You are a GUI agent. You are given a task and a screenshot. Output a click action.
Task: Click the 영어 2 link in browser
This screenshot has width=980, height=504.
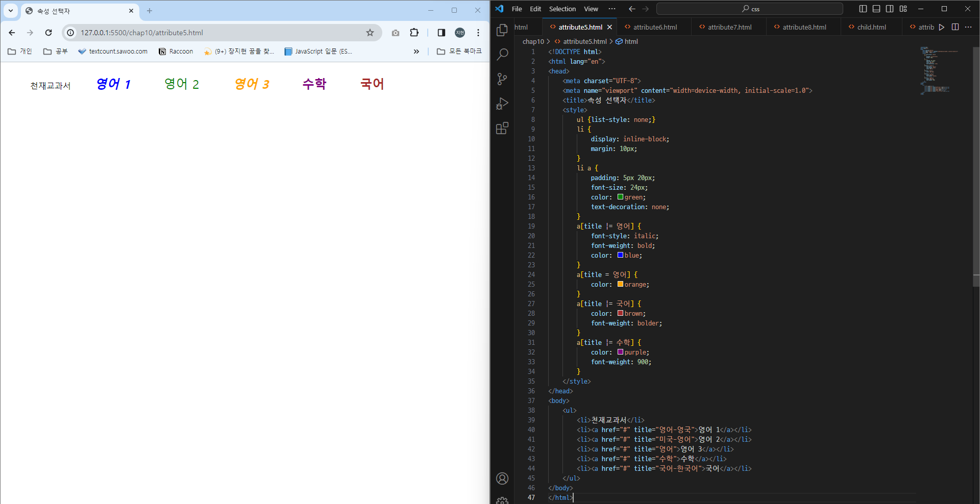click(x=181, y=84)
